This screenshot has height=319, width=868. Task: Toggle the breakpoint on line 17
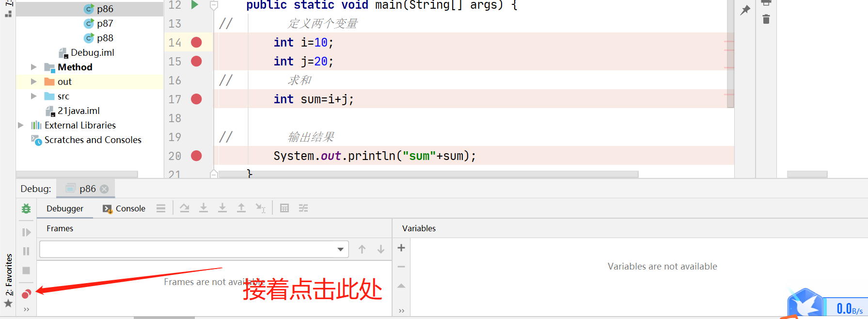(x=196, y=99)
